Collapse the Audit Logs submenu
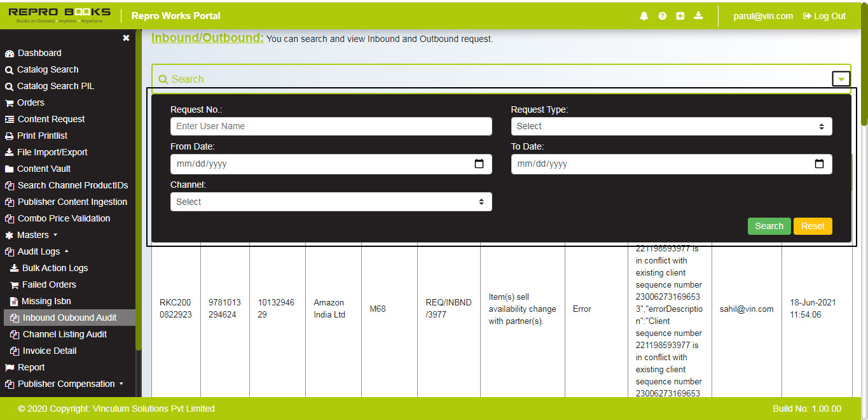 (38, 251)
